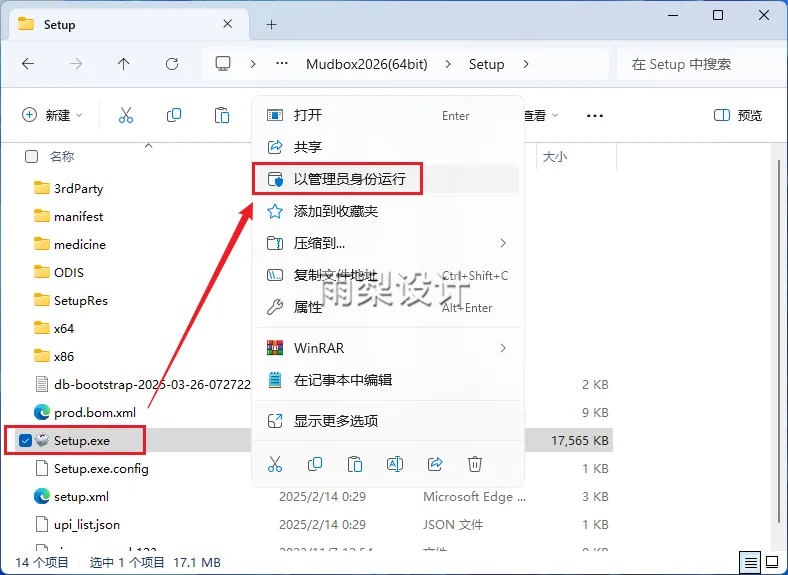Open the ODIS folder
The height and width of the screenshot is (575, 788).
pos(59,272)
